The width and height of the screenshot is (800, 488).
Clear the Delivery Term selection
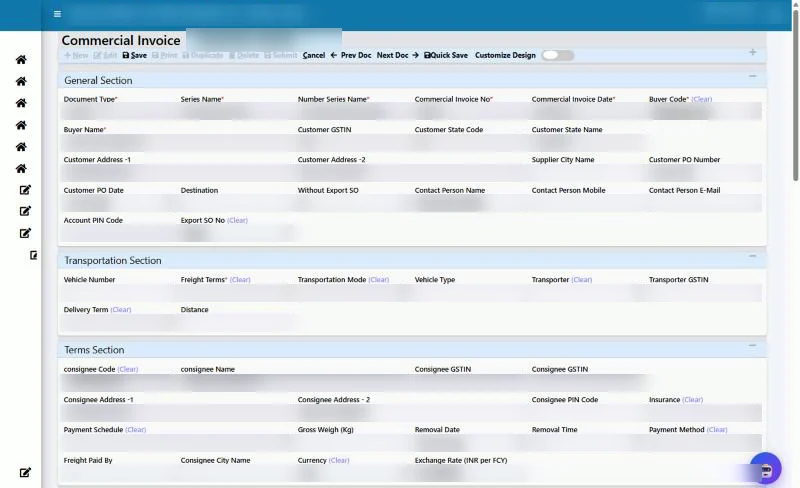(x=120, y=309)
